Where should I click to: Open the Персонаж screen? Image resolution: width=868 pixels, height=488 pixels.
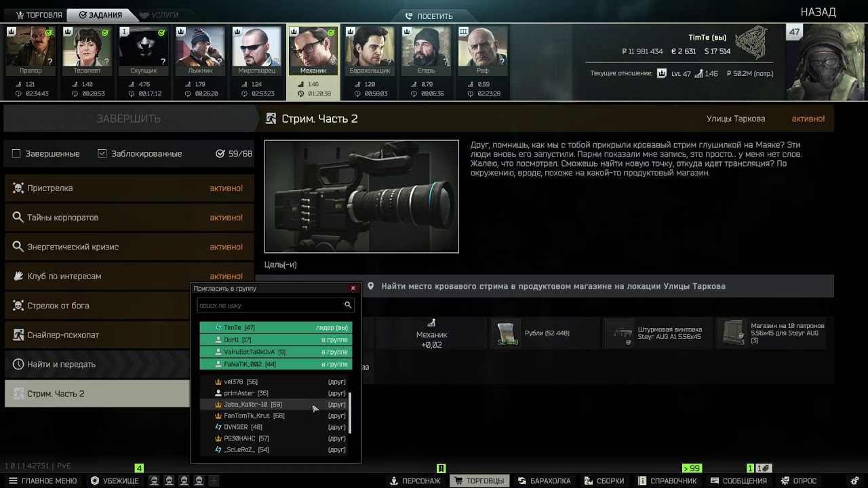415,481
